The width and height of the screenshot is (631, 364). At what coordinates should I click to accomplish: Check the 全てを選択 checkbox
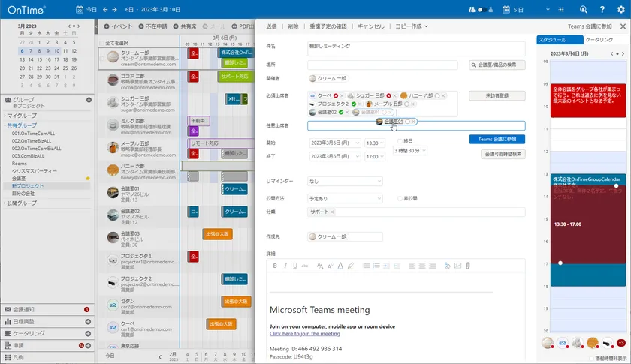pyautogui.click(x=102, y=42)
